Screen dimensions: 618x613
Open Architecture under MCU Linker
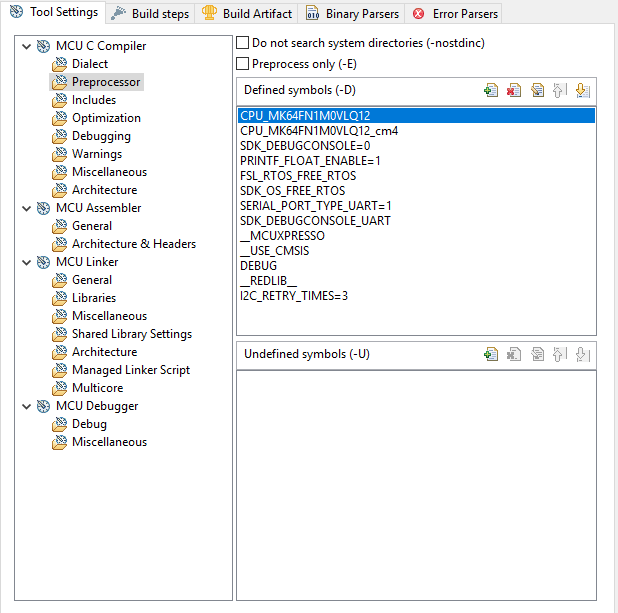click(104, 352)
